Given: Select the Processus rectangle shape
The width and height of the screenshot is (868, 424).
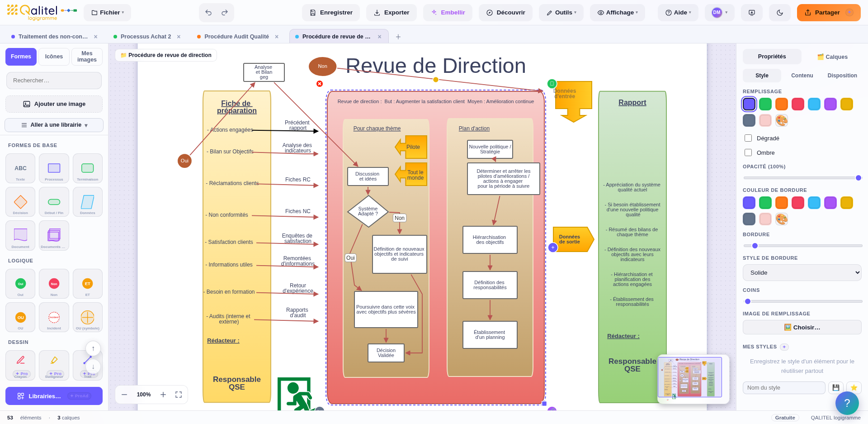Looking at the screenshot, I should [x=54, y=168].
